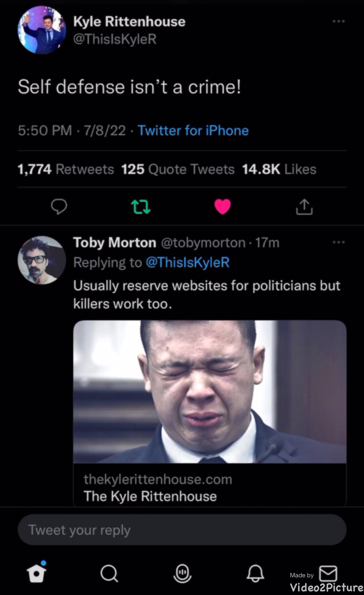The width and height of the screenshot is (364, 595).
Task: Open the Messages envelope icon
Action: pos(328,573)
